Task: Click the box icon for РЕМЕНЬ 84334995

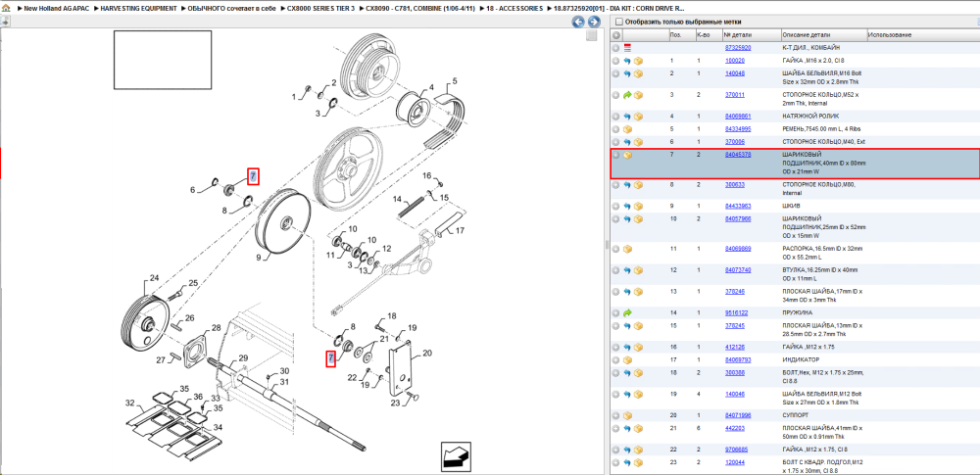Action: pos(627,128)
